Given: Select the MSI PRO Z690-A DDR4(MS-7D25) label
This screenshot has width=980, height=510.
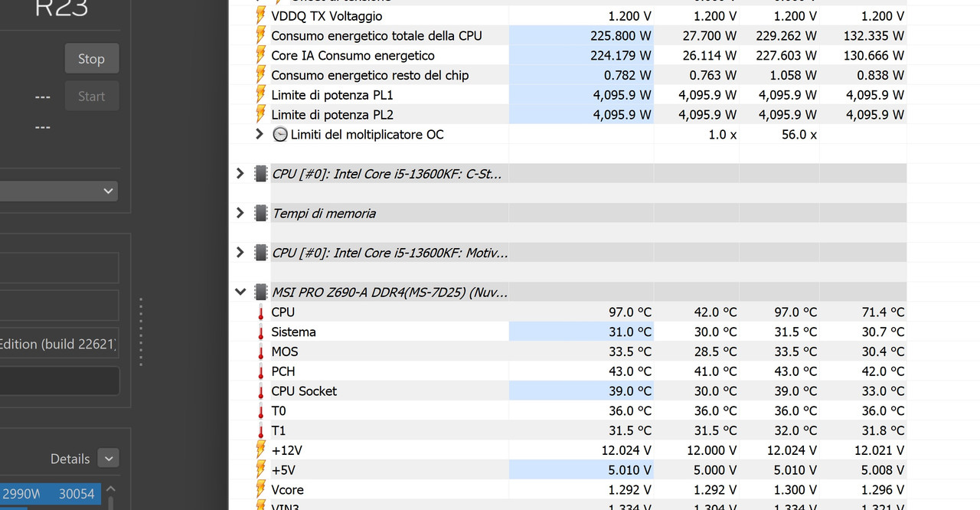Looking at the screenshot, I should [x=390, y=292].
